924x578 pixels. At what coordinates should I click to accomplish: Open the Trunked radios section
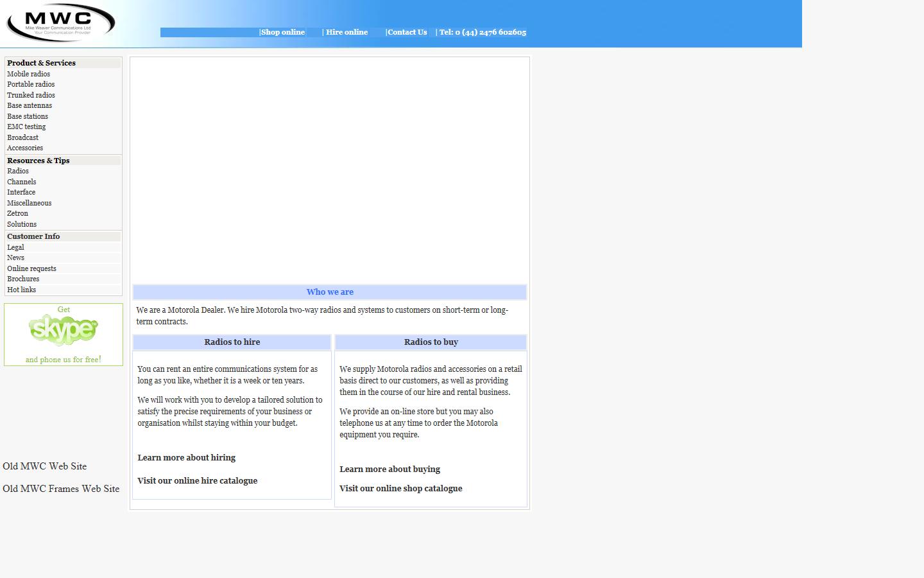30,94
